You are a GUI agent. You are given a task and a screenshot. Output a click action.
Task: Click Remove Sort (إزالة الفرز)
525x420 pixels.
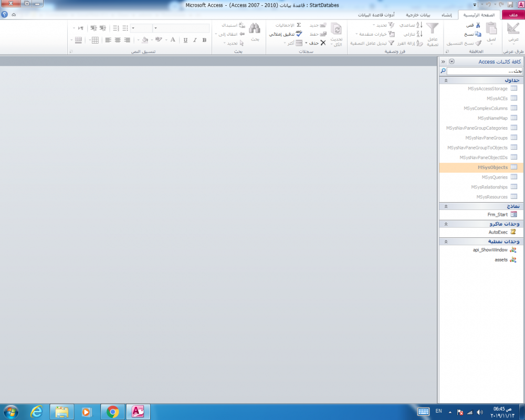410,43
